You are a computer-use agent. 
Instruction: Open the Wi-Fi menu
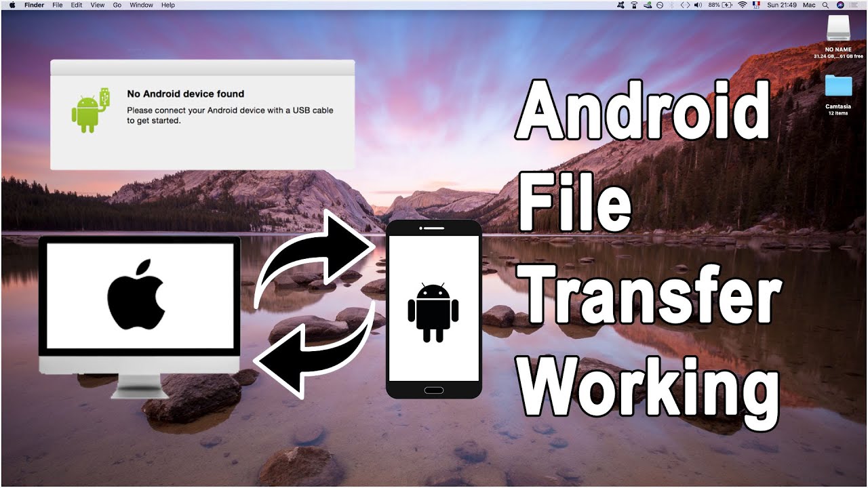(x=743, y=5)
